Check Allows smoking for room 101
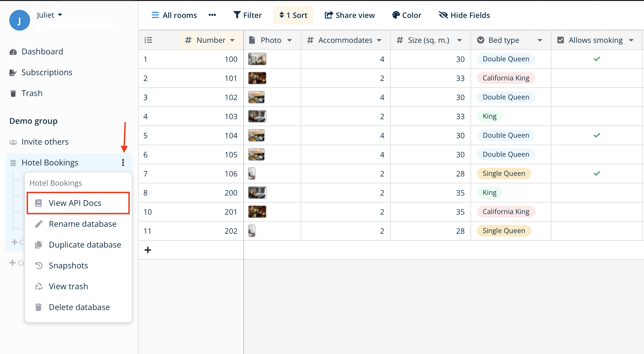Image resolution: width=644 pixels, height=354 pixels. point(597,78)
